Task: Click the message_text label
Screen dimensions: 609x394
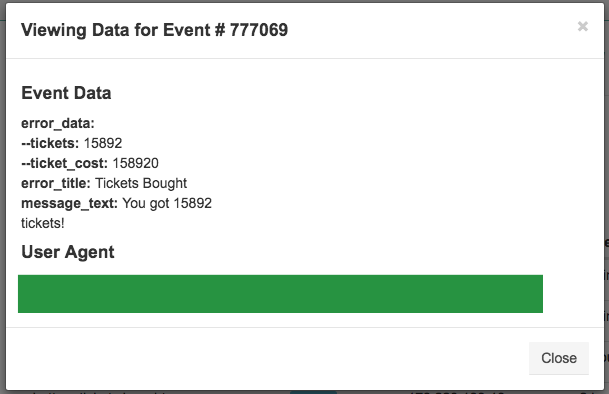Action: pos(69,204)
